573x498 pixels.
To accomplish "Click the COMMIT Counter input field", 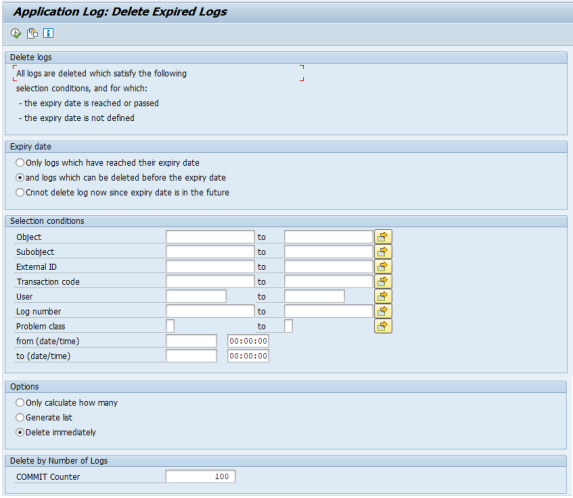I will (200, 476).
